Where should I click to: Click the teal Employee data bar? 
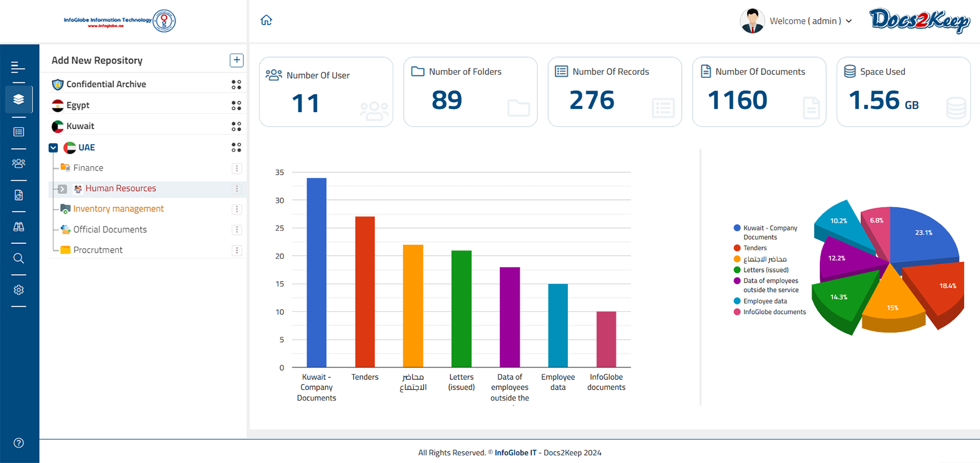point(558,326)
